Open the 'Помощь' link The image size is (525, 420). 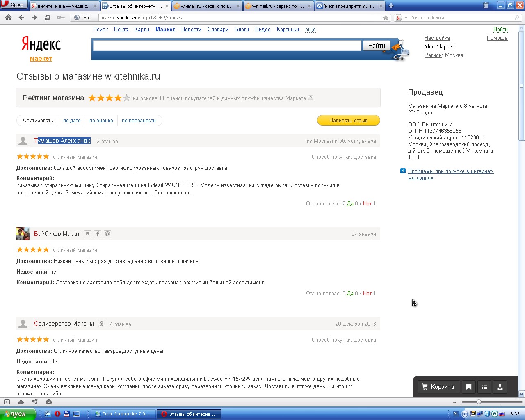[x=497, y=38]
